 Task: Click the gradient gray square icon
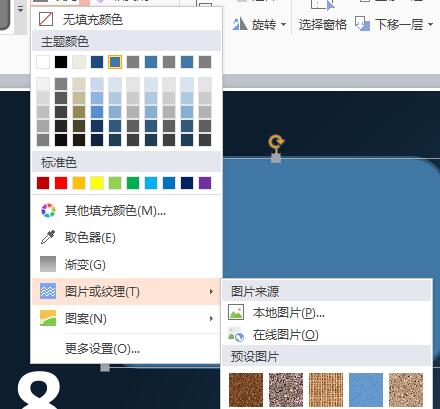48,264
